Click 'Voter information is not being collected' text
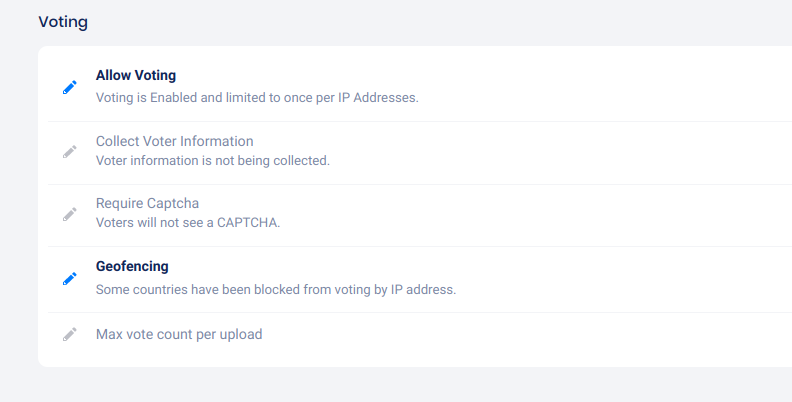 [x=212, y=160]
